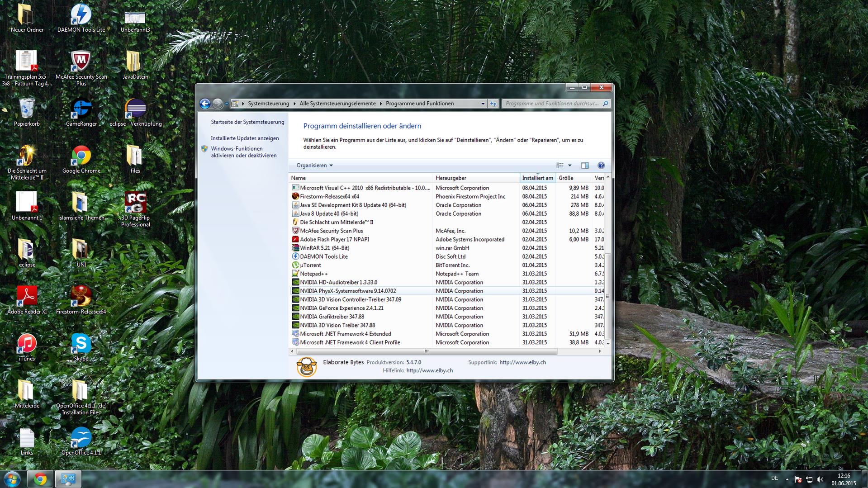
Task: Open Links file on desktop
Action: click(27, 441)
